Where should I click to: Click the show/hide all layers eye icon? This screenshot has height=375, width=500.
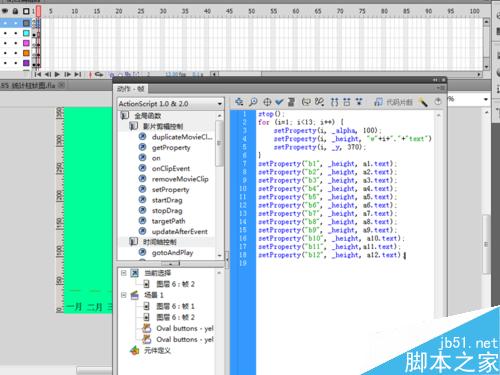[5, 11]
